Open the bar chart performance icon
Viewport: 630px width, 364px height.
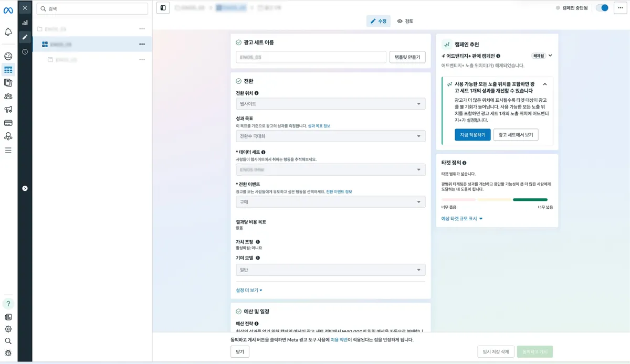25,23
